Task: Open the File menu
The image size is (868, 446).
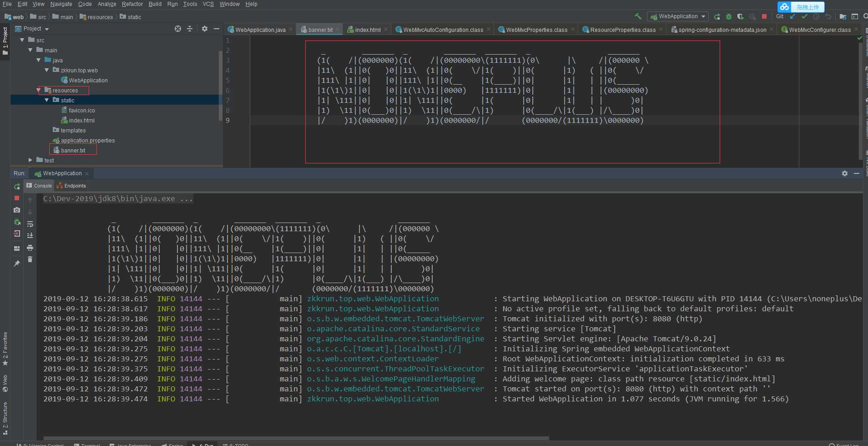Action: 7,4
